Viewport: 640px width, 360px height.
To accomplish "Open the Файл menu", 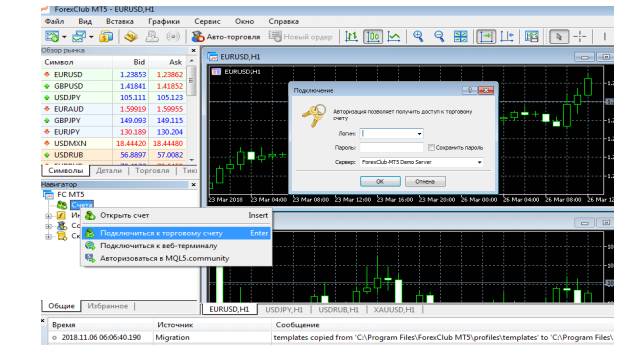I will (x=54, y=21).
